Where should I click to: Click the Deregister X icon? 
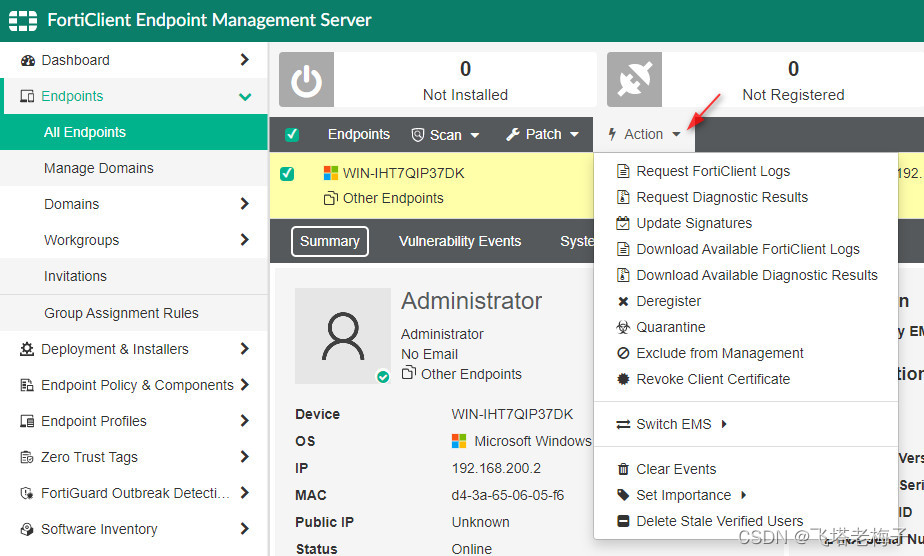point(623,302)
